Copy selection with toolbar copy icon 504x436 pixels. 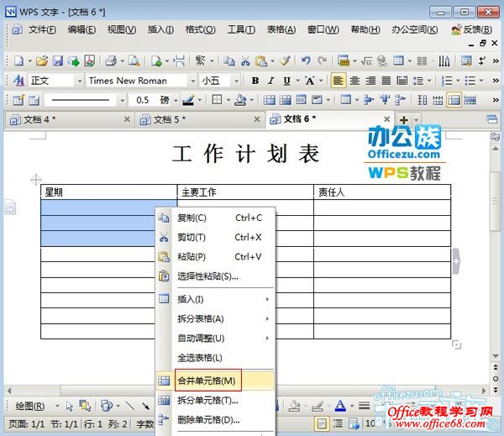(x=229, y=60)
